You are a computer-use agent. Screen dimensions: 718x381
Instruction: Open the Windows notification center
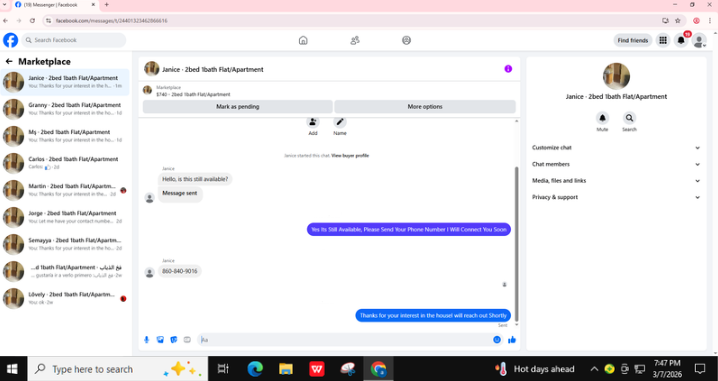pos(700,369)
